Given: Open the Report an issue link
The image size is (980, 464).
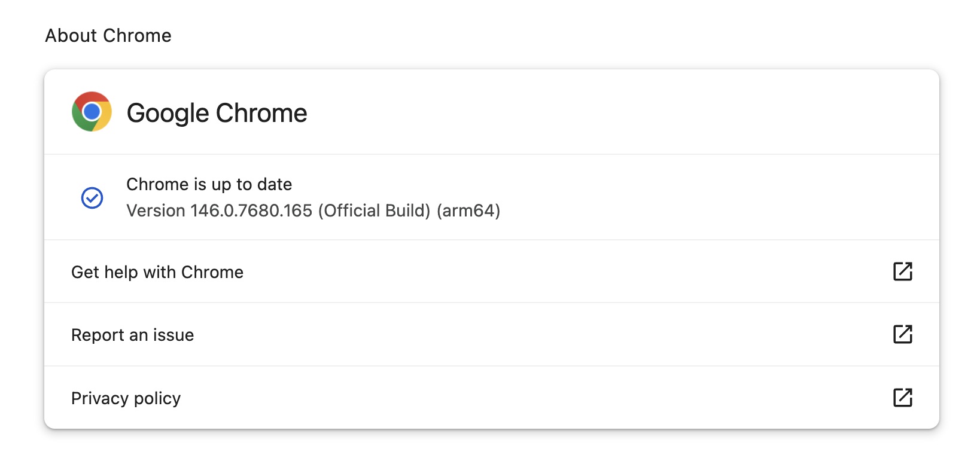Looking at the screenshot, I should click(132, 335).
